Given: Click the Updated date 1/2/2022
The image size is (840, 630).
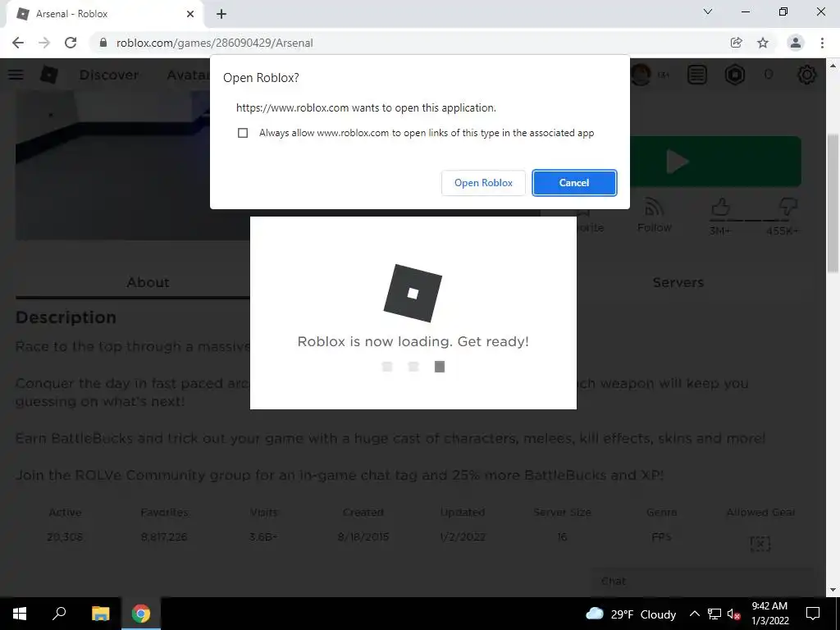Looking at the screenshot, I should [x=463, y=536].
